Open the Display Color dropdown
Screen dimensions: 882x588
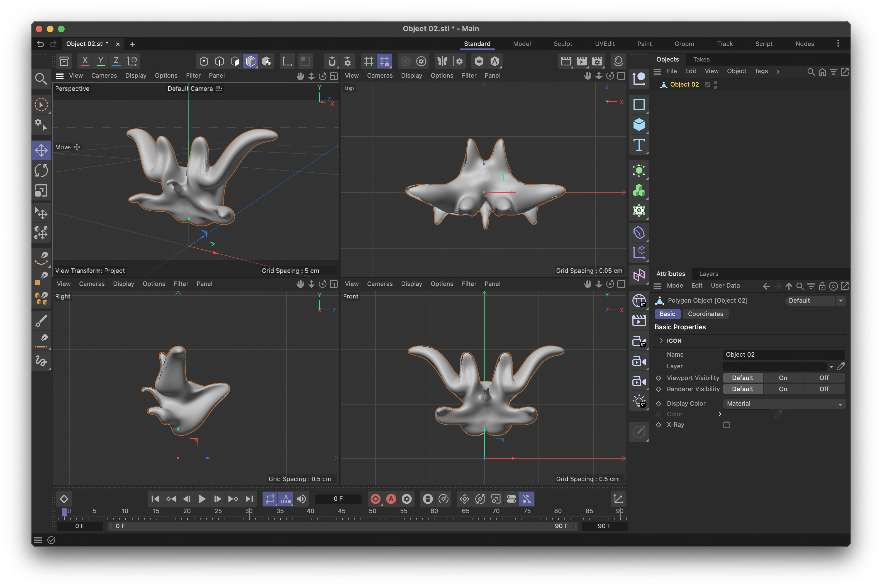(x=784, y=403)
